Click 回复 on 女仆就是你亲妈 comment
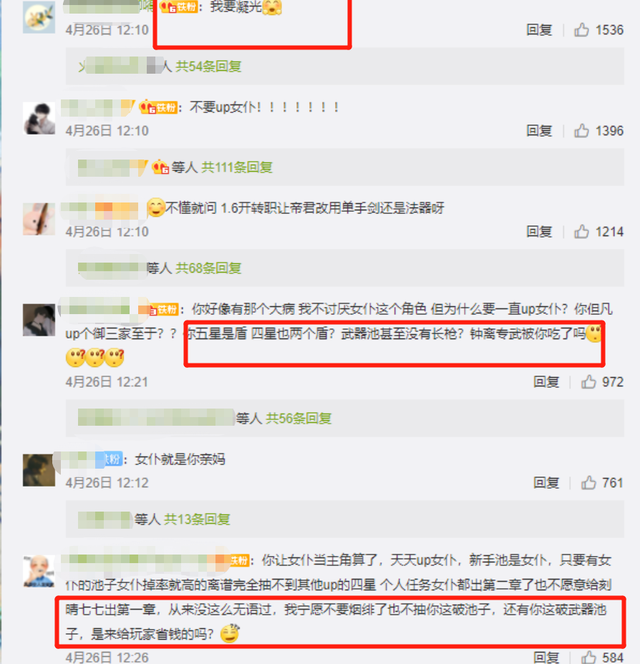 [x=546, y=482]
